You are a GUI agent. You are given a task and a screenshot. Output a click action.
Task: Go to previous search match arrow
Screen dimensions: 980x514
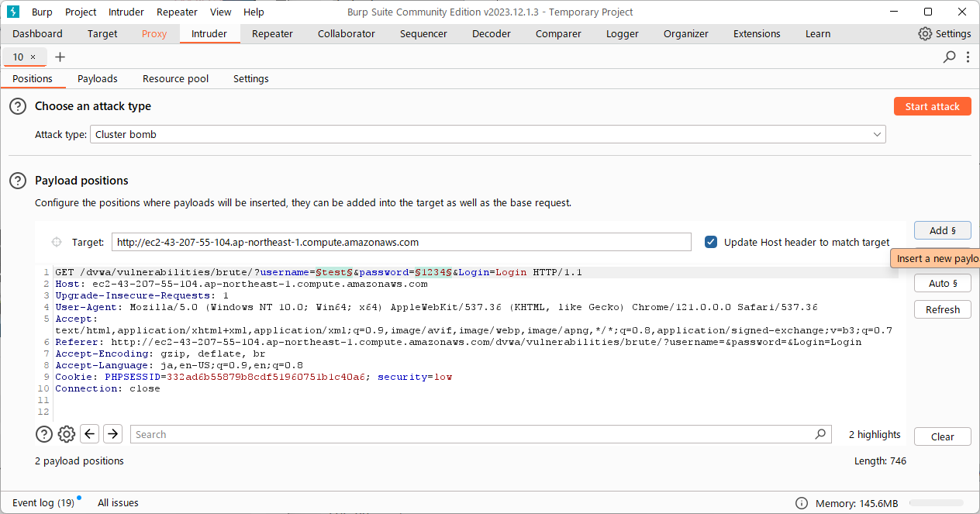click(90, 434)
